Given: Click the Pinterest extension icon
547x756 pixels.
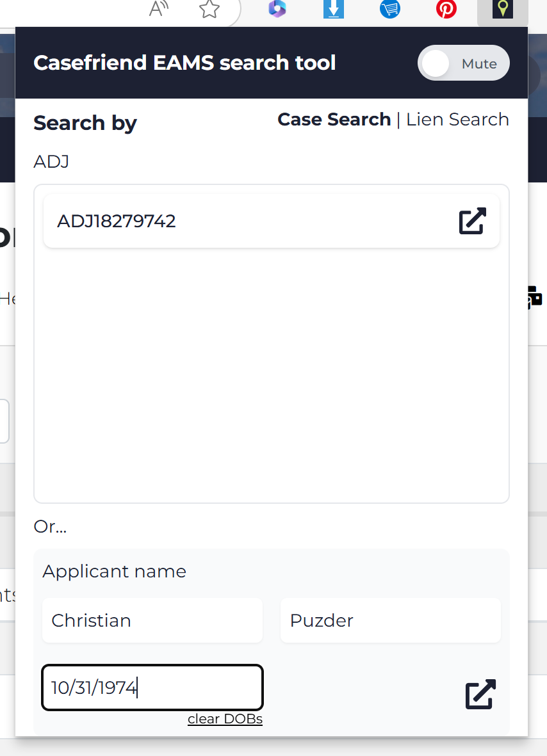Looking at the screenshot, I should point(446,9).
